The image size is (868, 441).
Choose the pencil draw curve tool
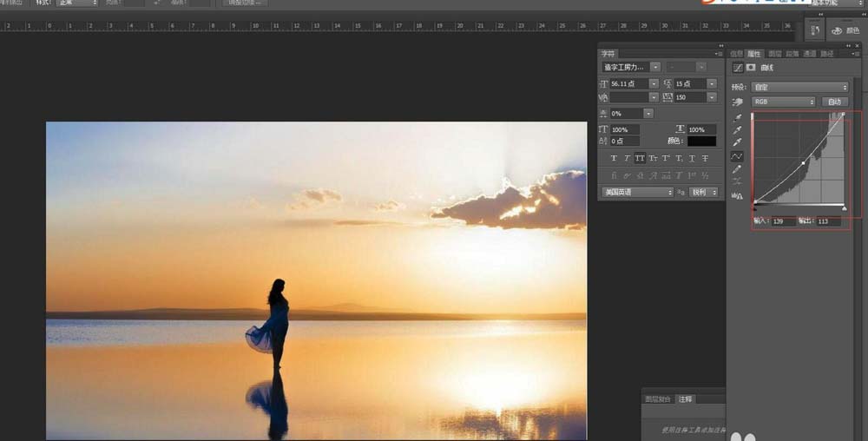click(737, 169)
